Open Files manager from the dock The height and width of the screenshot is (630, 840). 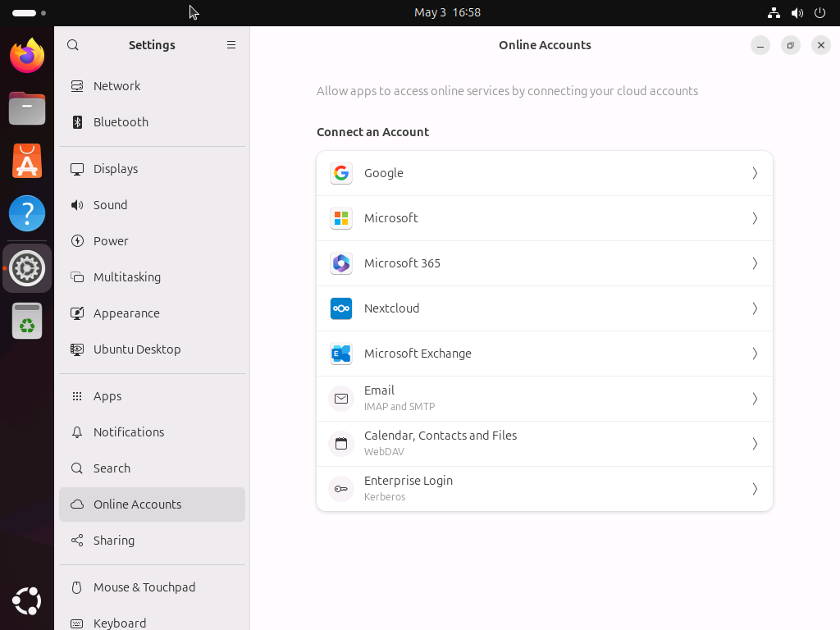27,108
